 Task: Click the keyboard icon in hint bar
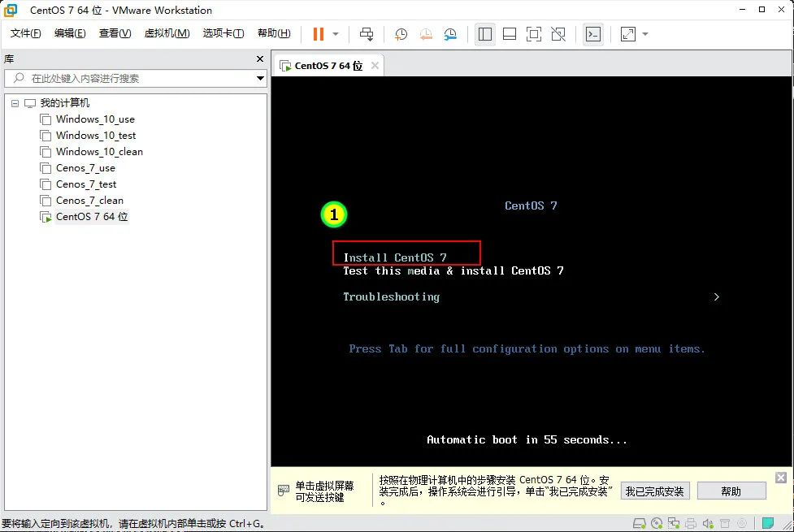coord(284,490)
